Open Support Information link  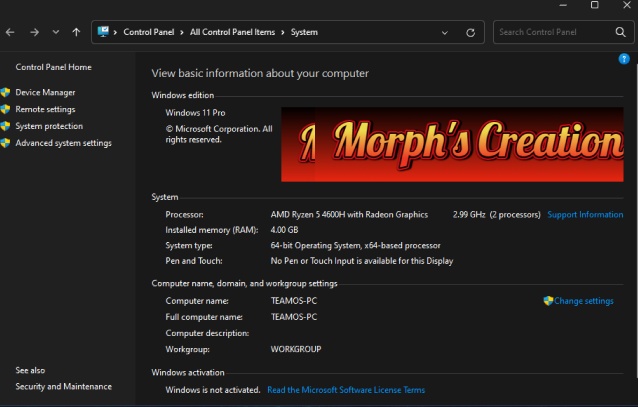(585, 214)
